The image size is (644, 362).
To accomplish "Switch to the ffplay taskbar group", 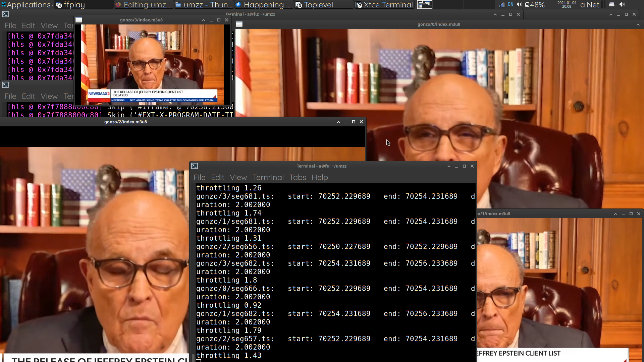I will pos(84,5).
